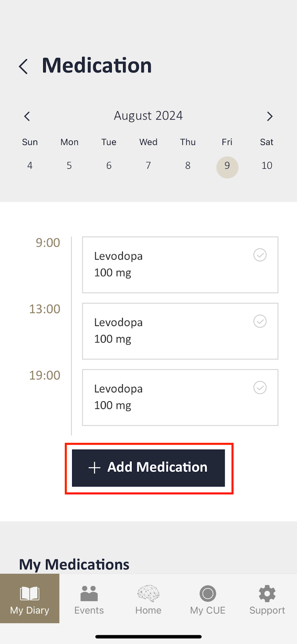
Task: Select Monday 5 on the calendar
Action: point(69,165)
